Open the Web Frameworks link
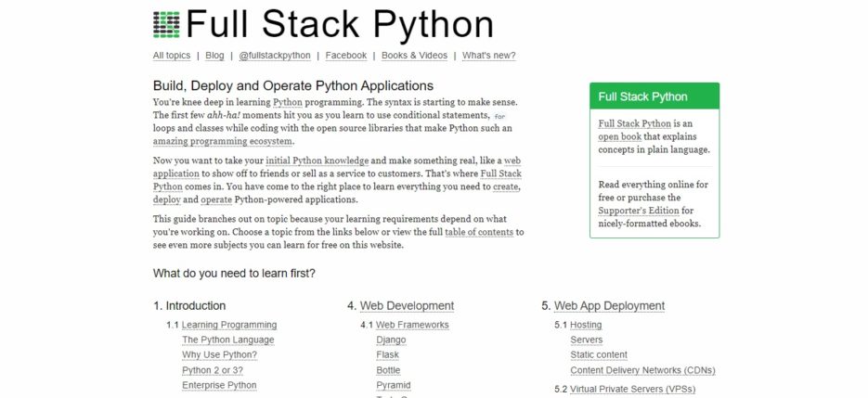Viewport: 868px width, 398px height. pyautogui.click(x=412, y=325)
